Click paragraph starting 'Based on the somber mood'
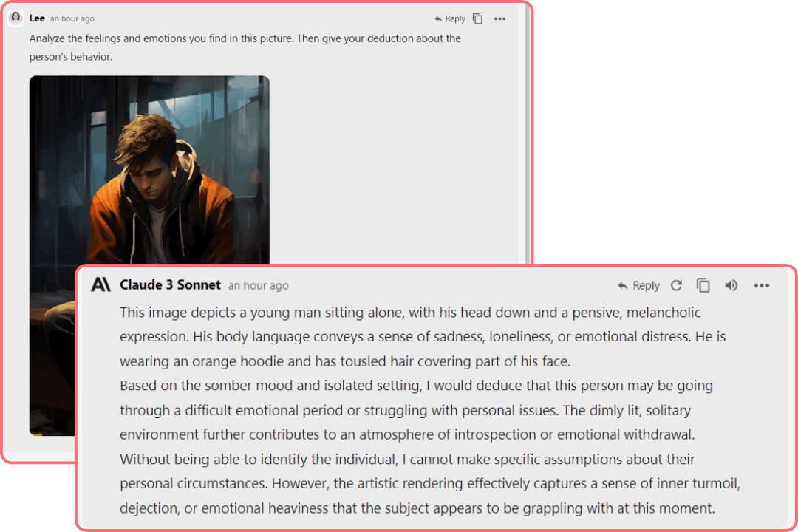 [x=416, y=410]
